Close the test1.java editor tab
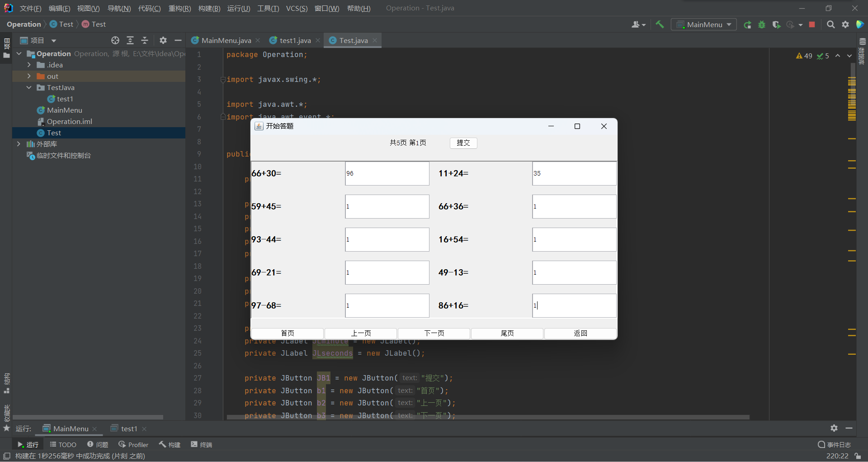868x462 pixels. (318, 40)
